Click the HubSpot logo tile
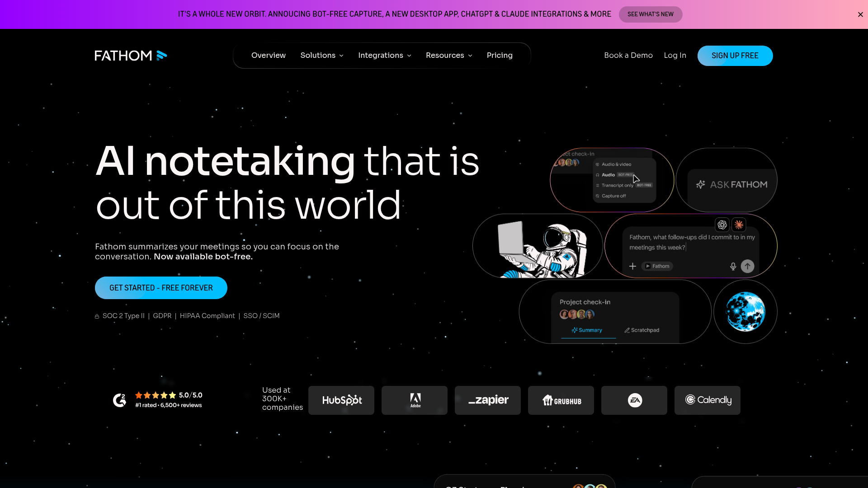Screen dimensions: 868x488 click(x=341, y=400)
